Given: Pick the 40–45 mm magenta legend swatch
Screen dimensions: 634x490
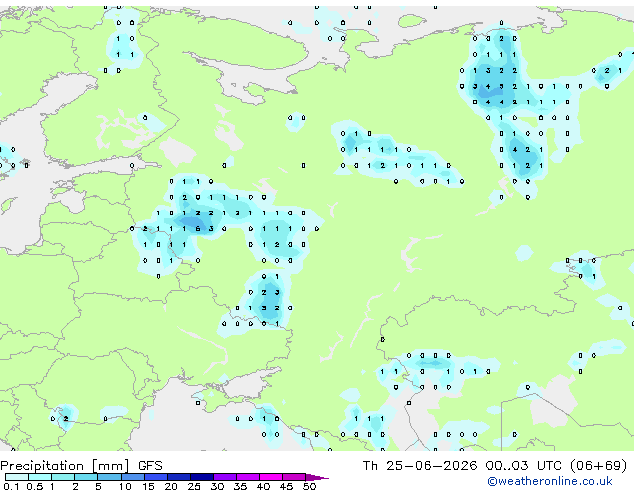Looking at the screenshot, I should (271, 477).
